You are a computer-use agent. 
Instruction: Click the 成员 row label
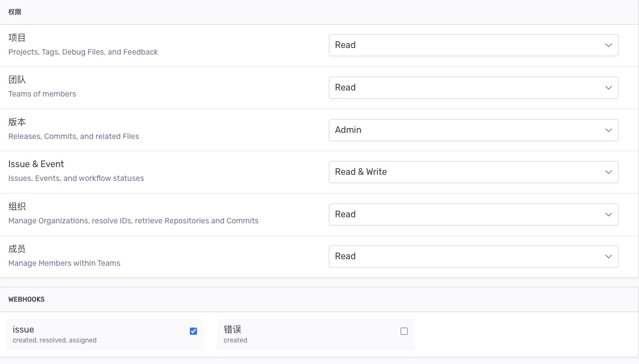17,249
